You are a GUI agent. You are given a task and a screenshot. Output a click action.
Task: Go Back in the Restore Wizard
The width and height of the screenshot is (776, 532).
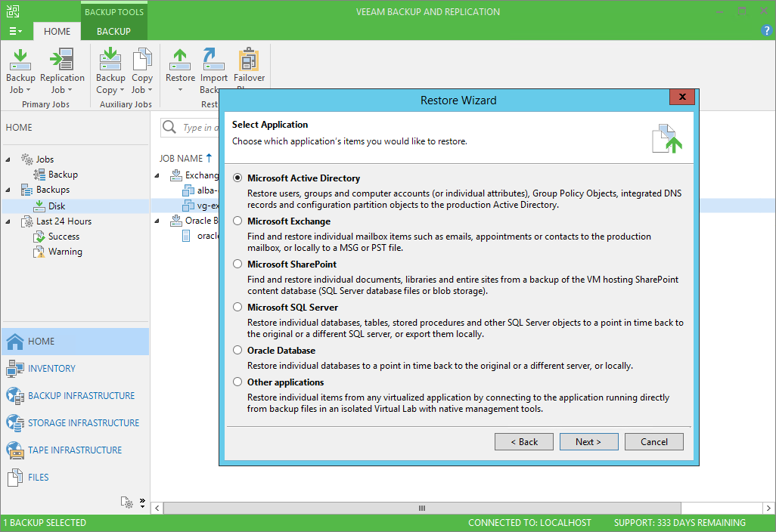click(x=524, y=441)
